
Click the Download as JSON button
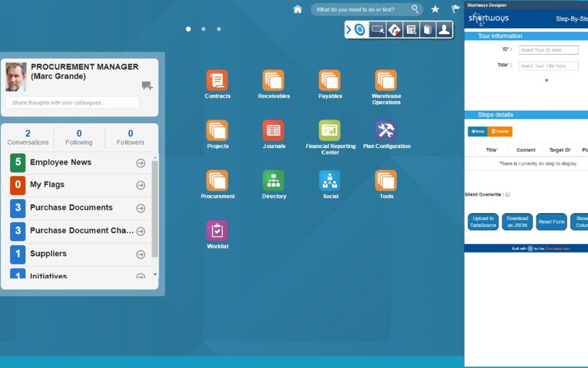coord(517,222)
